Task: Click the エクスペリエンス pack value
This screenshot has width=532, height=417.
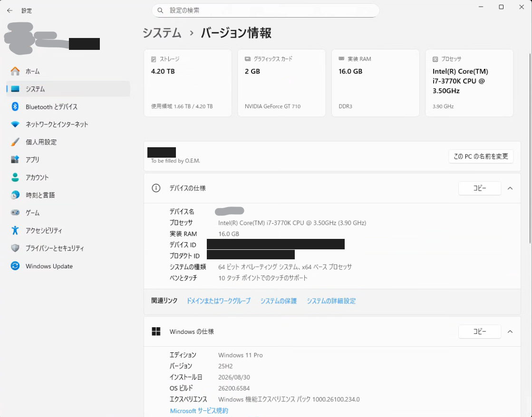Action: click(289, 399)
